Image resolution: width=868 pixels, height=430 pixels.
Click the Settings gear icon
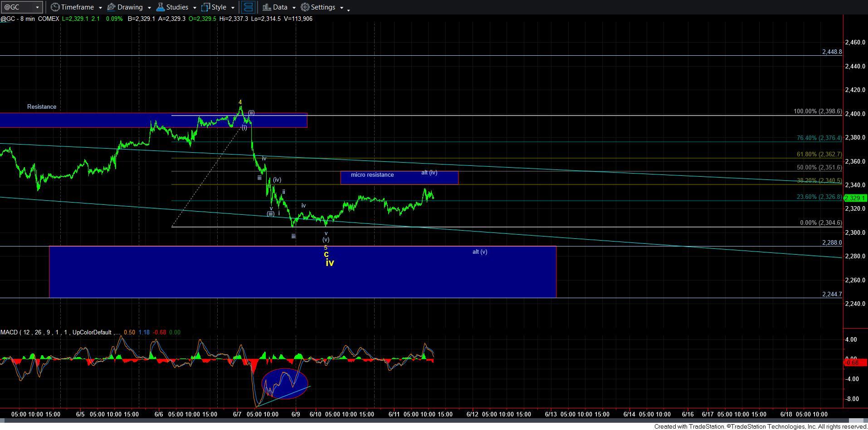pyautogui.click(x=305, y=7)
